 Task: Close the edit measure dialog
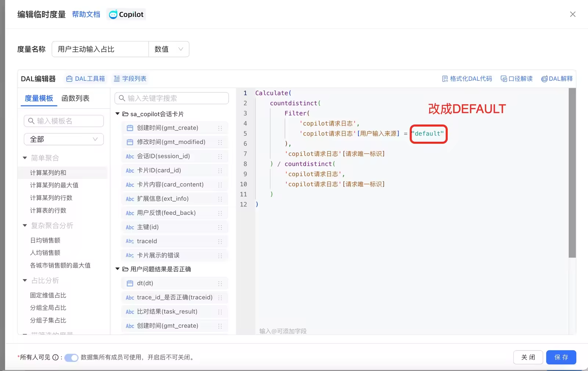coord(573,14)
